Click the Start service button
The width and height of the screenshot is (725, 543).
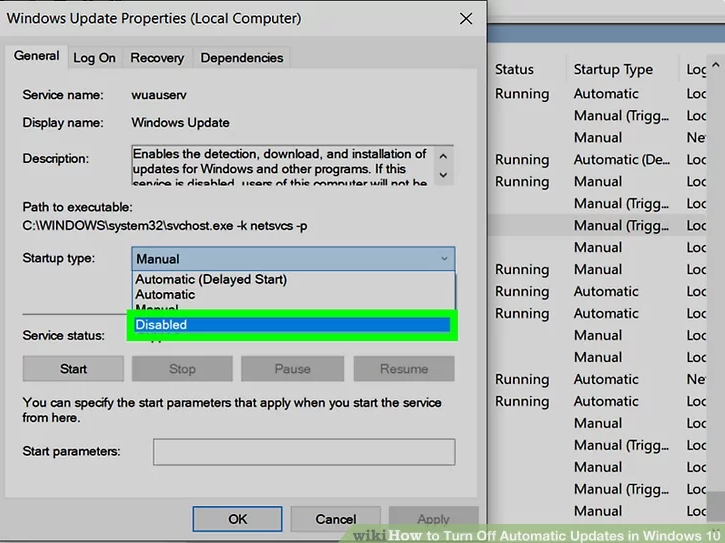73,369
